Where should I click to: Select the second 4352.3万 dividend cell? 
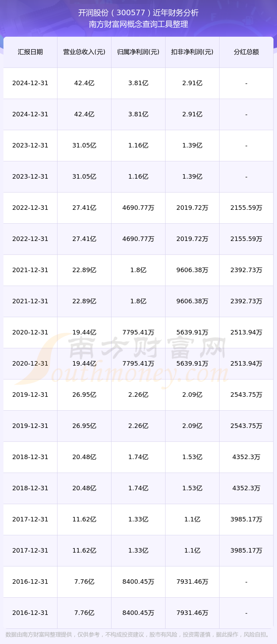tap(246, 488)
